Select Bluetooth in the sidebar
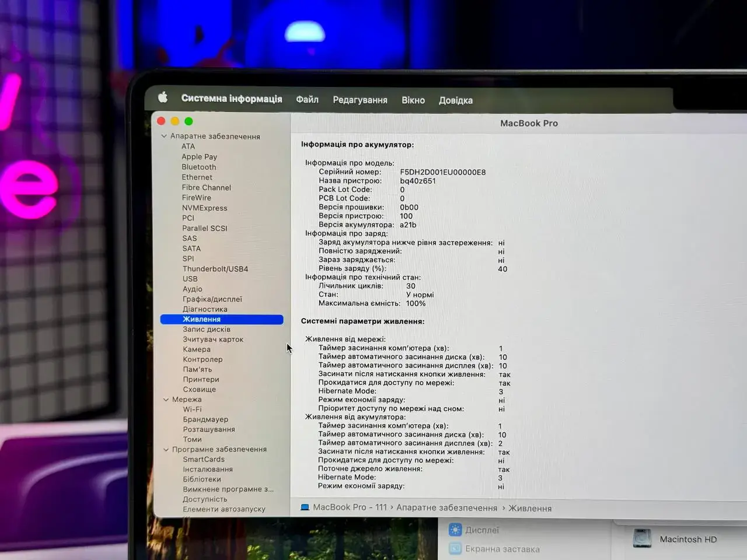747x560 pixels. (x=198, y=167)
